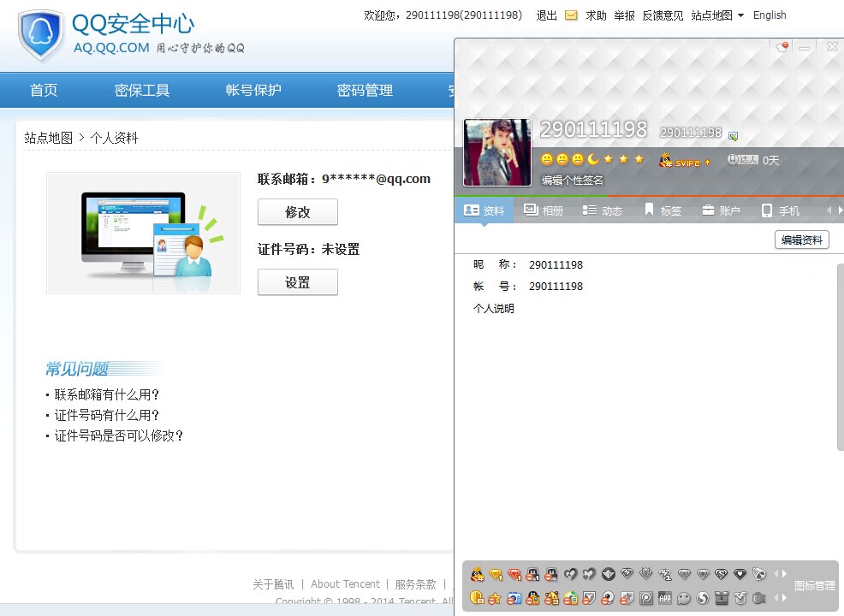Switch to the 相册 tab

pos(543,210)
